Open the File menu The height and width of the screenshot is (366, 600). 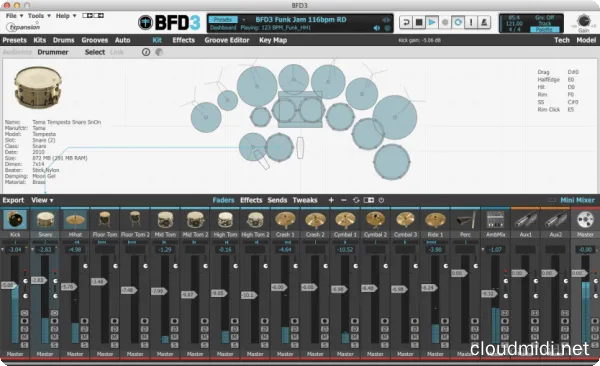[14, 16]
